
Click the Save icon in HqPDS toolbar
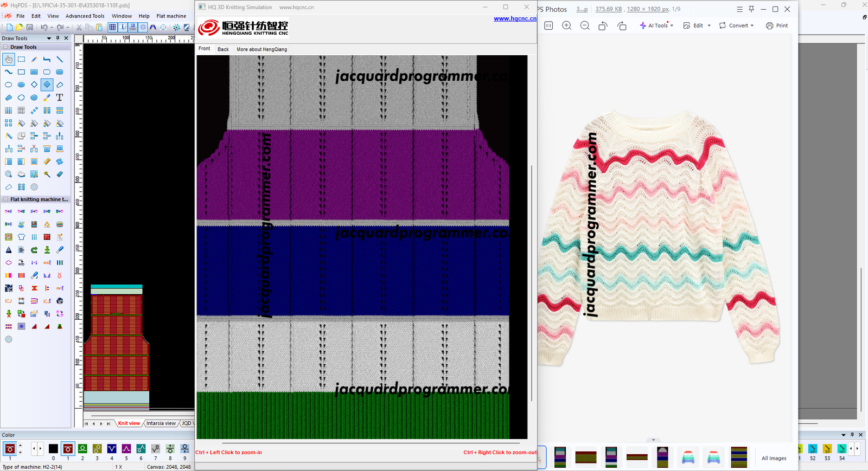29,27
